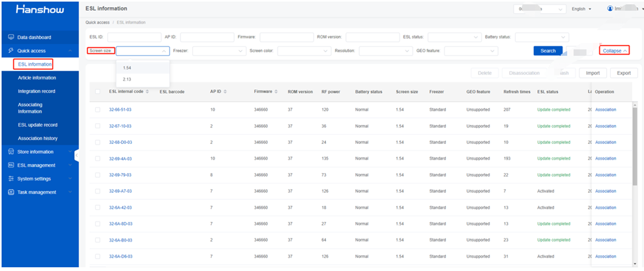Image resolution: width=644 pixels, height=271 pixels.
Task: Click Association for row 32-67-10-03
Action: point(606,126)
